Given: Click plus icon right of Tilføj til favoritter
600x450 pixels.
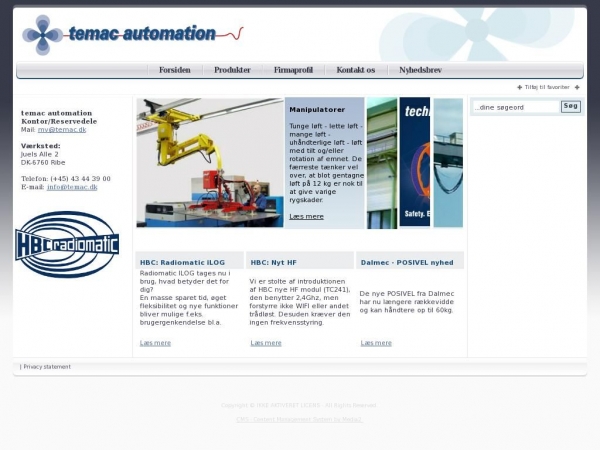Looking at the screenshot, I should (577, 87).
